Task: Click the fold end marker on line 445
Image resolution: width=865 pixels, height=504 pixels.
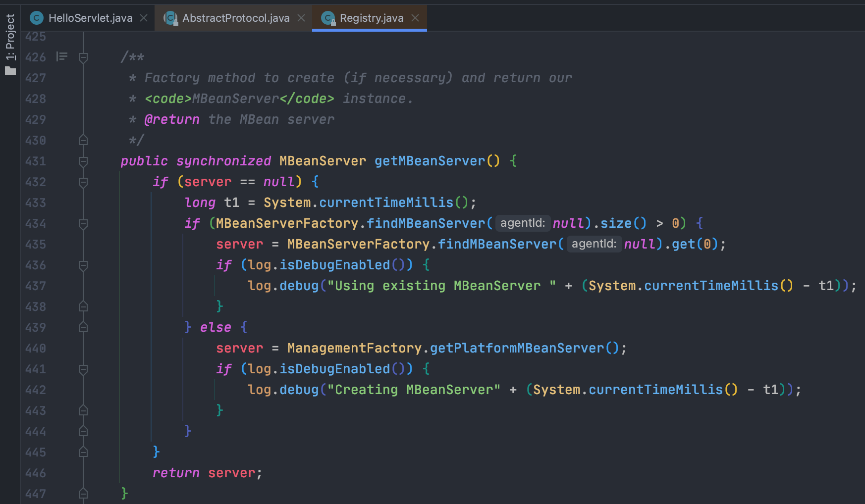Action: pyautogui.click(x=83, y=453)
